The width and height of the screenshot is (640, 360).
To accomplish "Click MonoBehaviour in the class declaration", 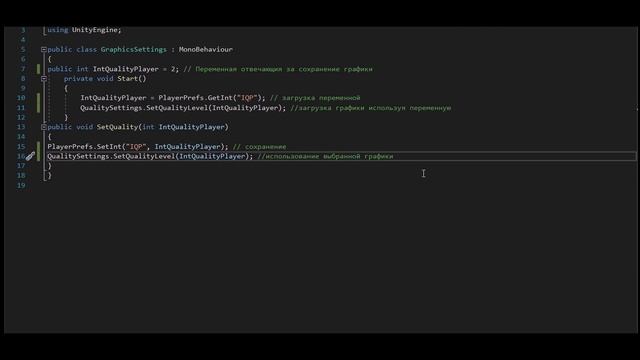I will (x=206, y=49).
